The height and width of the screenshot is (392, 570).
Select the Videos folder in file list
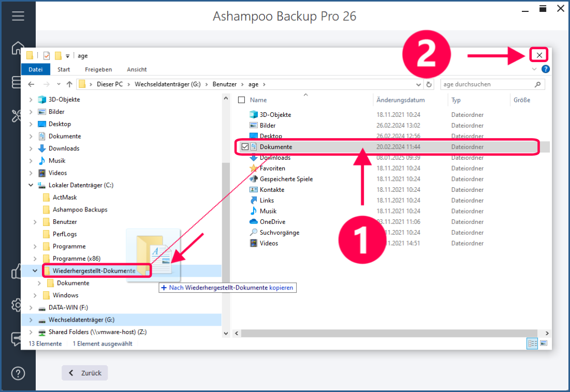269,243
